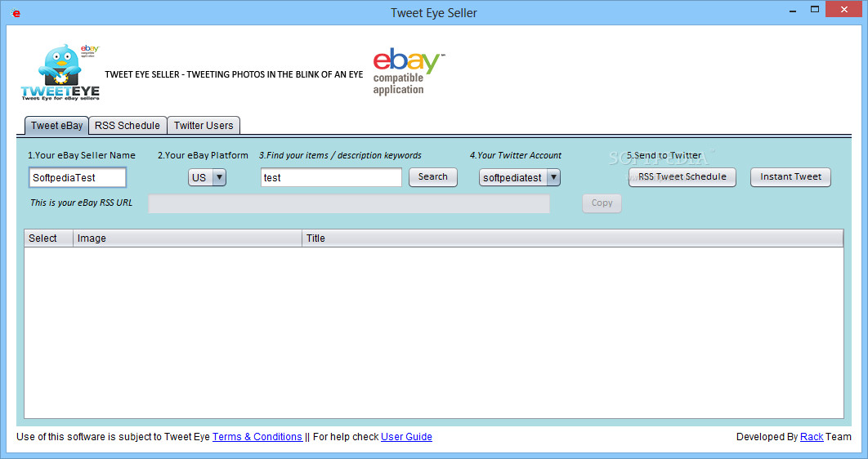
Task: Close the Tweet Eye Seller window
Action: (843, 10)
